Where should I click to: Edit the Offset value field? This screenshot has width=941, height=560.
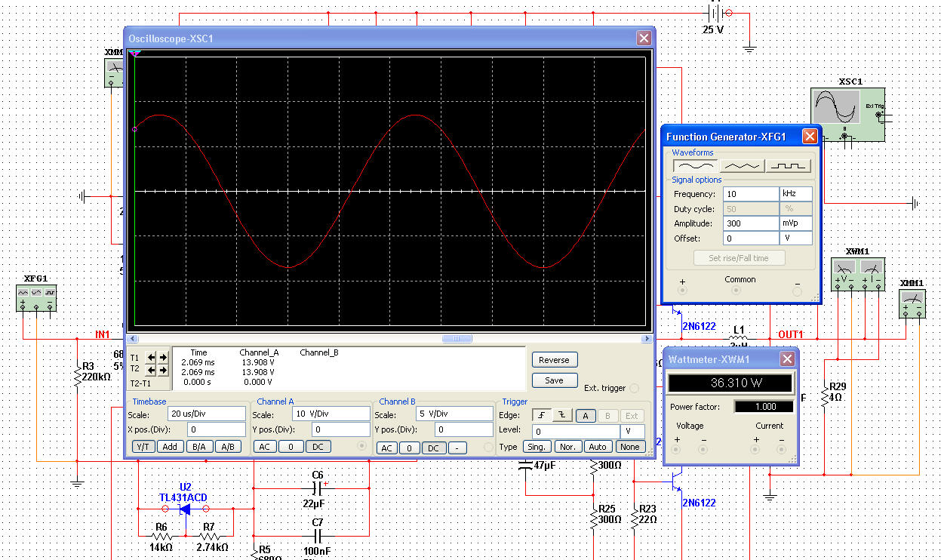click(x=750, y=238)
